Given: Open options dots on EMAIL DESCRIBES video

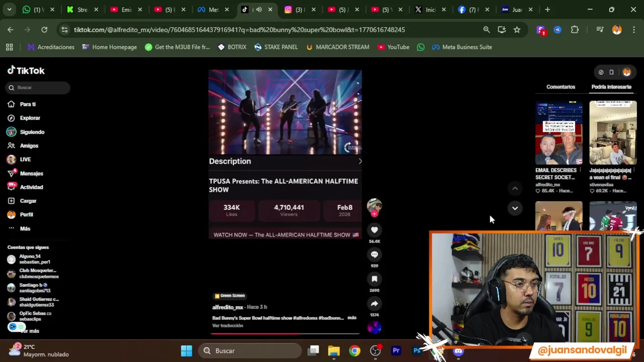Looking at the screenshot, I should click(580, 170).
